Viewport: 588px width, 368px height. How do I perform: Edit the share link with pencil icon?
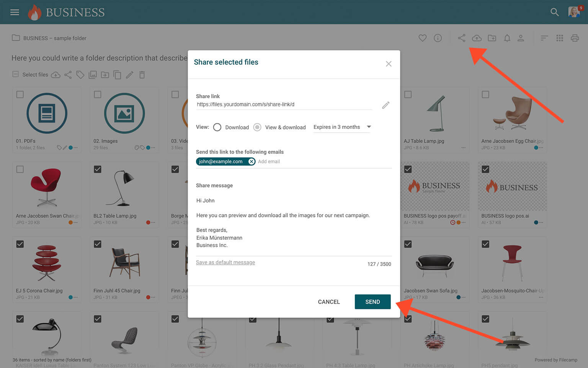[x=386, y=105]
